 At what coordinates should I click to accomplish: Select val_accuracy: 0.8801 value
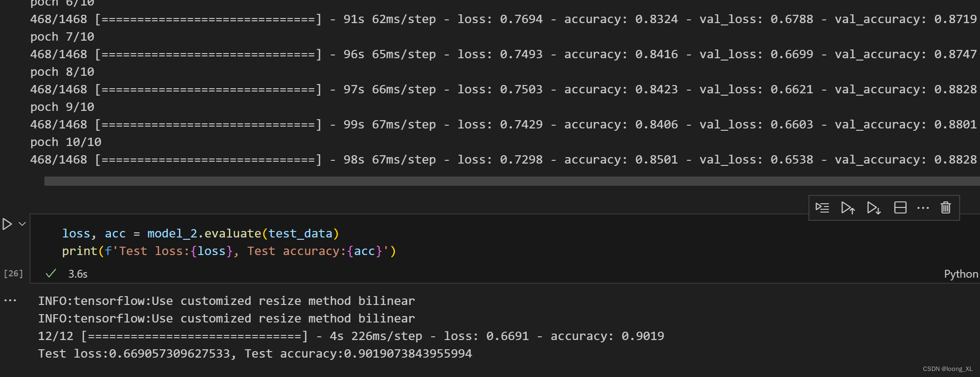(906, 124)
